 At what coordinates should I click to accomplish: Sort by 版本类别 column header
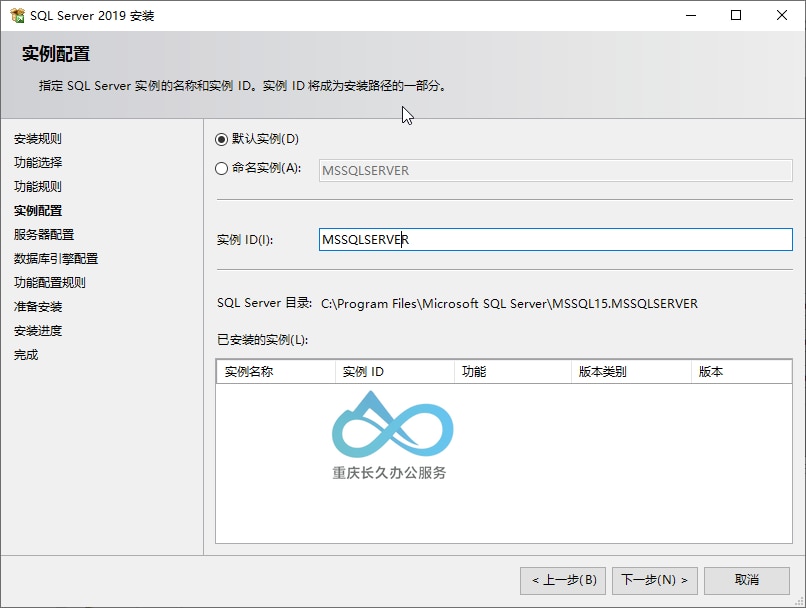[x=631, y=372]
